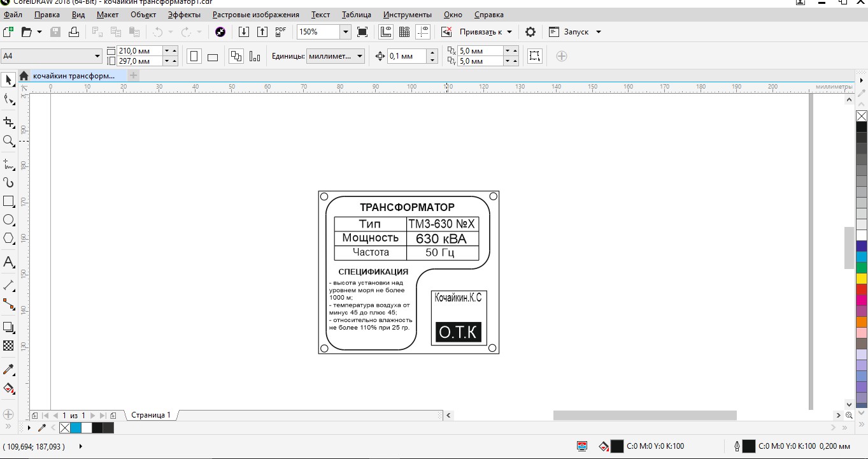Viewport: 868px width, 459px height.
Task: Select the Crop tool
Action: tap(9, 122)
